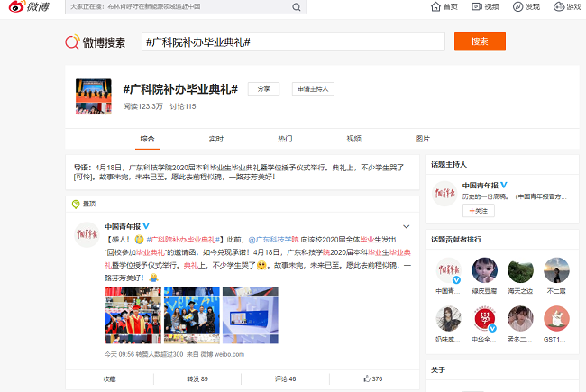
Task: Click the 分享 share button
Action: (x=263, y=89)
